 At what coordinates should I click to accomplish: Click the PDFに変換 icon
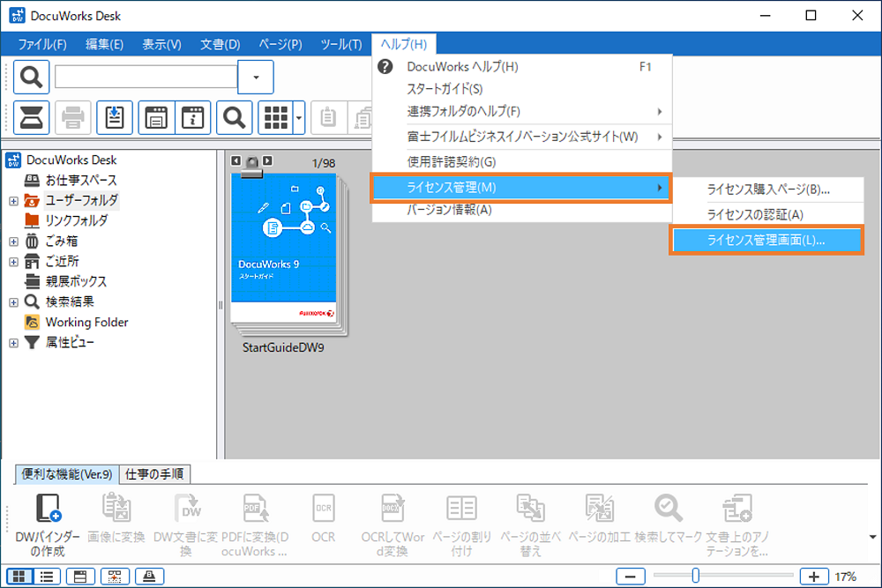pos(255,507)
